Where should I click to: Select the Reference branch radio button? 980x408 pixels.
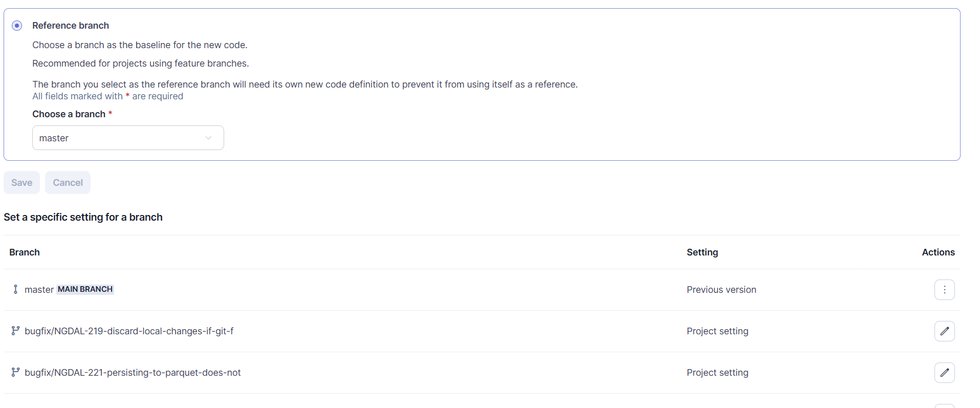(17, 26)
